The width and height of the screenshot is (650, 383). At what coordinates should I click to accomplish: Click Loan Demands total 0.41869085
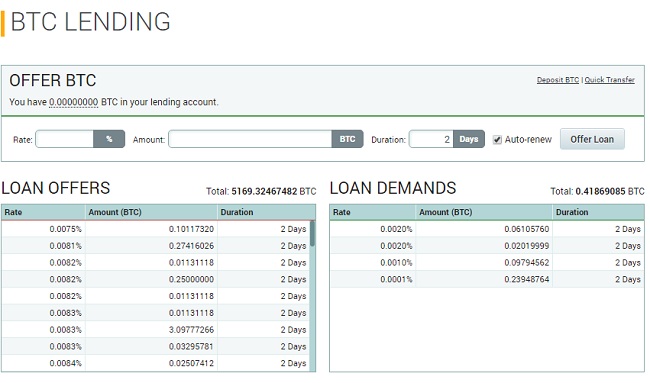600,192
